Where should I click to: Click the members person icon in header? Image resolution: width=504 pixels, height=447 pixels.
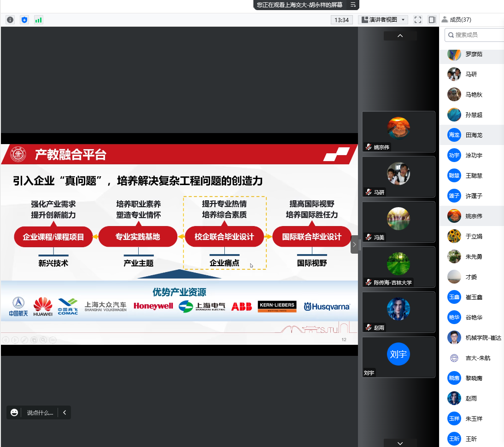click(445, 19)
